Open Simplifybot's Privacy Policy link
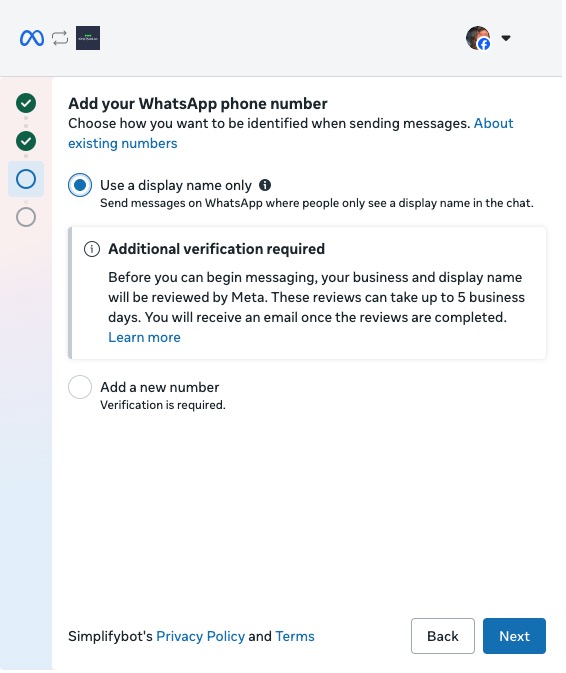 coord(200,636)
